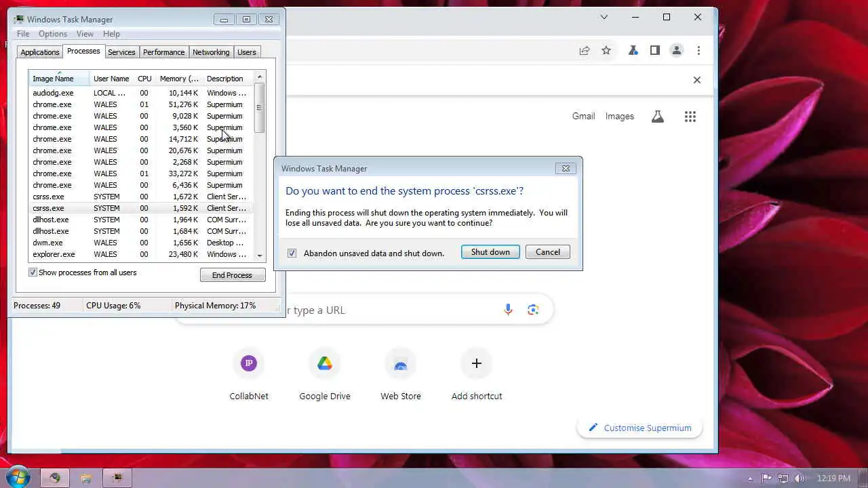Viewport: 868px width, 488px height.
Task: Open the Networking tab
Action: click(x=211, y=52)
